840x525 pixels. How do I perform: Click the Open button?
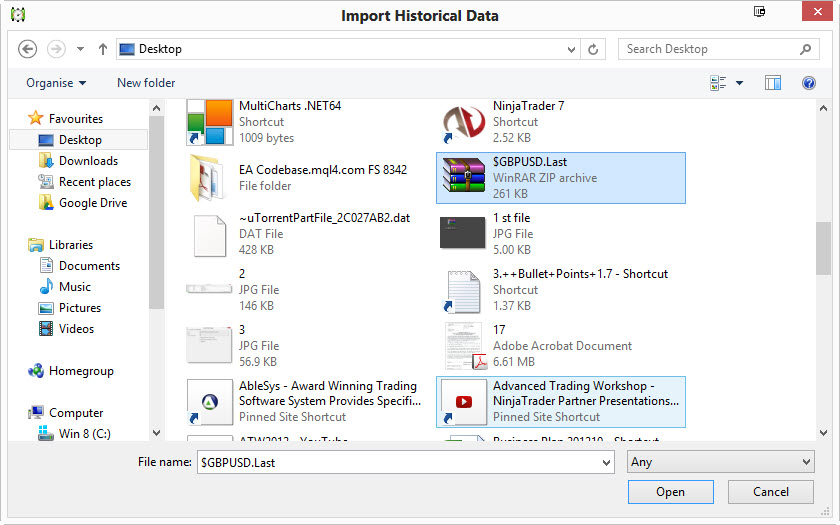coord(670,492)
